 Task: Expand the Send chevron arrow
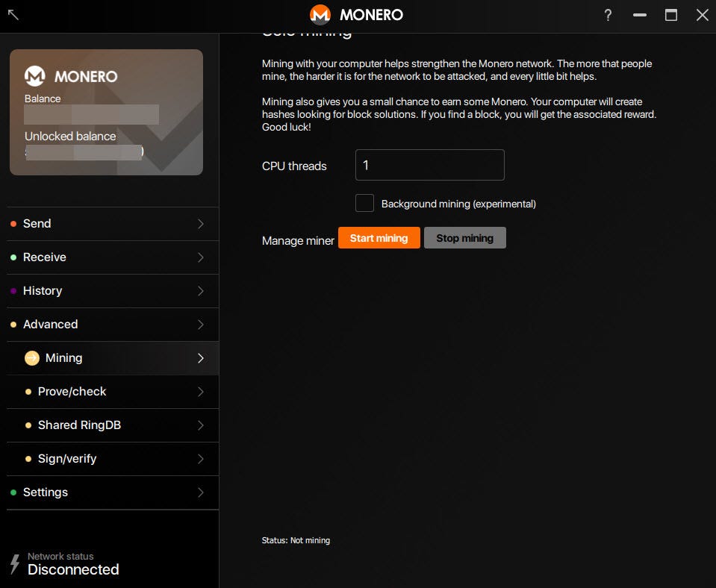(x=200, y=224)
